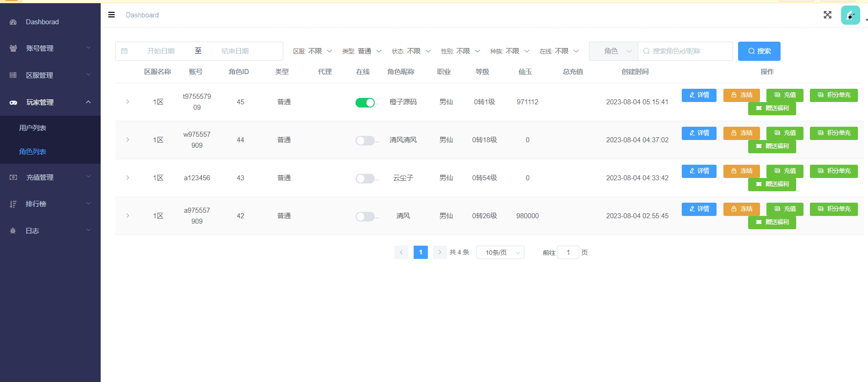Image resolution: width=868 pixels, height=382 pixels.
Task: Click 冻结 button for role ID 45
Action: [x=741, y=95]
